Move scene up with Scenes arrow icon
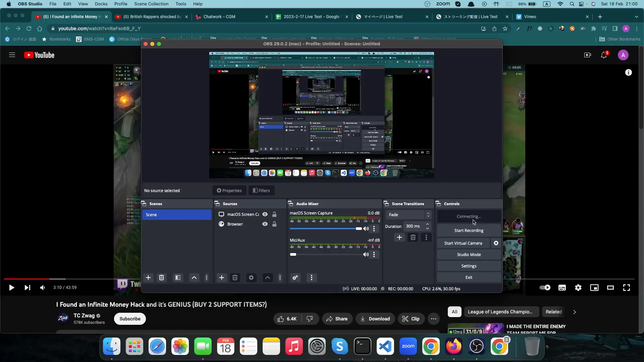 (x=194, y=278)
